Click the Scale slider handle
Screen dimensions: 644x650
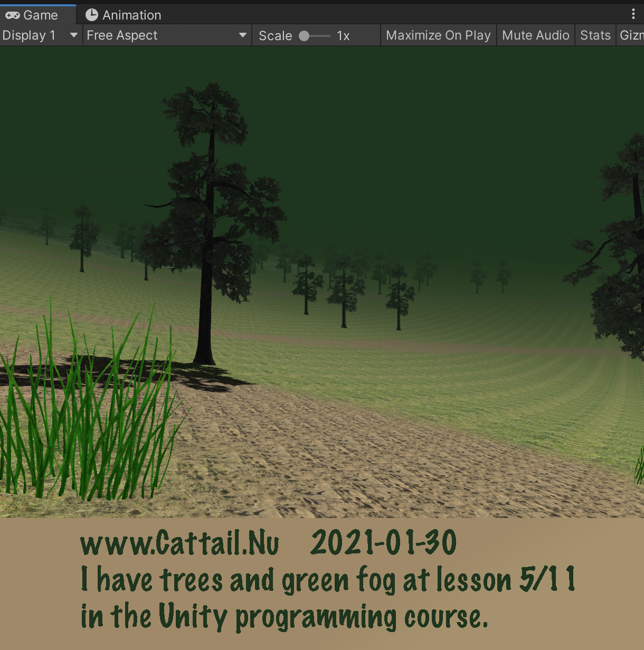coord(304,36)
